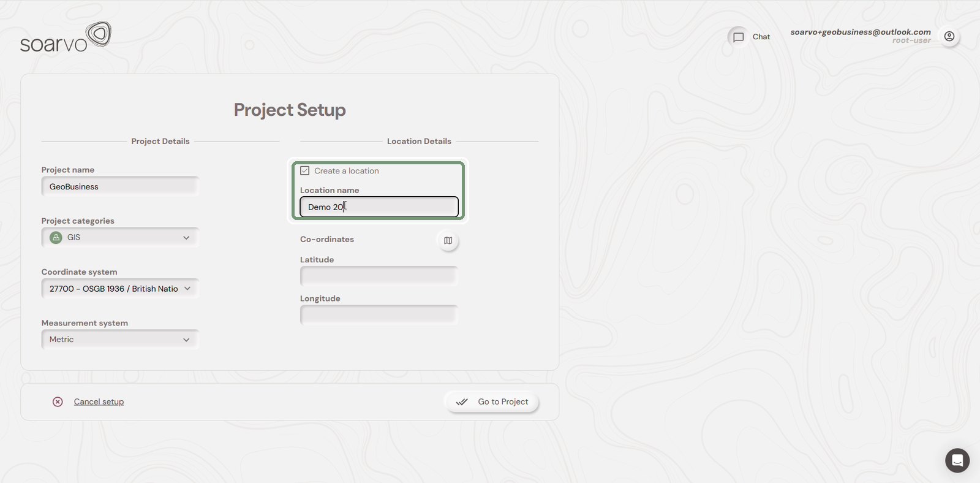The image size is (980, 483).
Task: Click the Measurement system label
Action: (85, 323)
